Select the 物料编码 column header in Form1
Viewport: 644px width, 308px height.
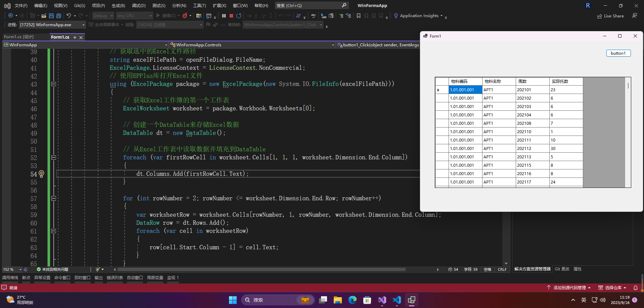[x=465, y=82]
